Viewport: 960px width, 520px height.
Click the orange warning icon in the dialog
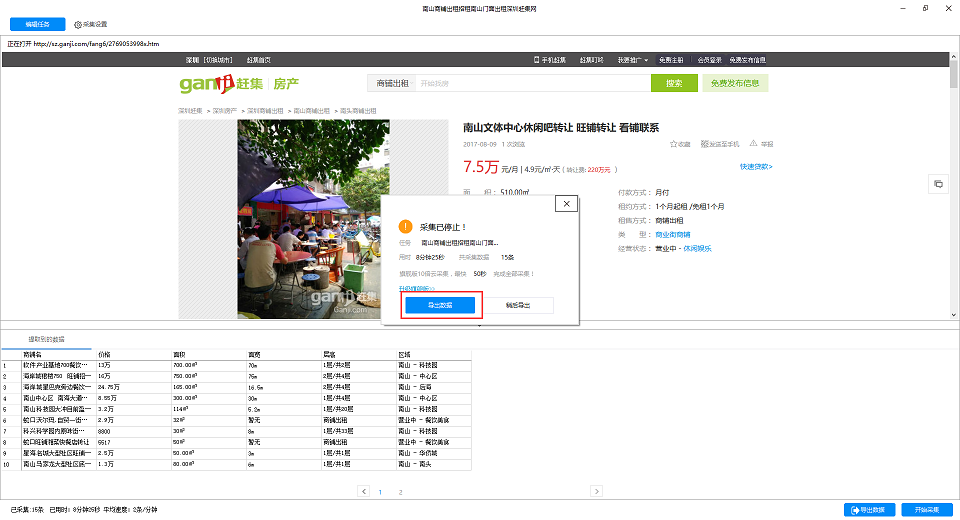(x=405, y=227)
